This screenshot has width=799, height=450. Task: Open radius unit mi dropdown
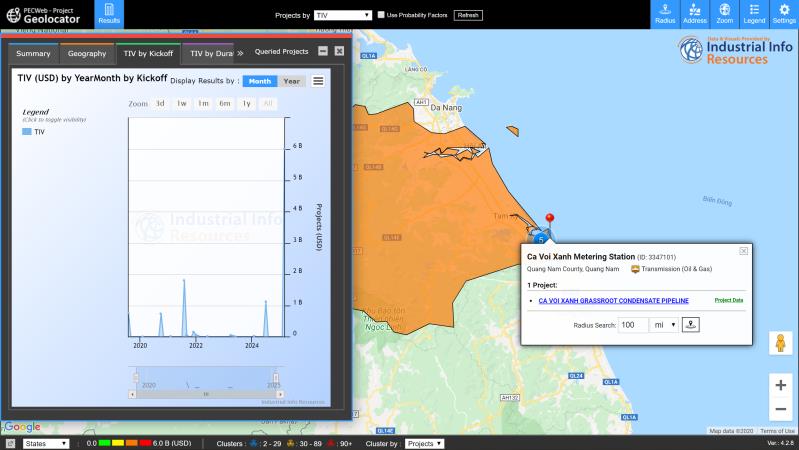click(x=664, y=325)
